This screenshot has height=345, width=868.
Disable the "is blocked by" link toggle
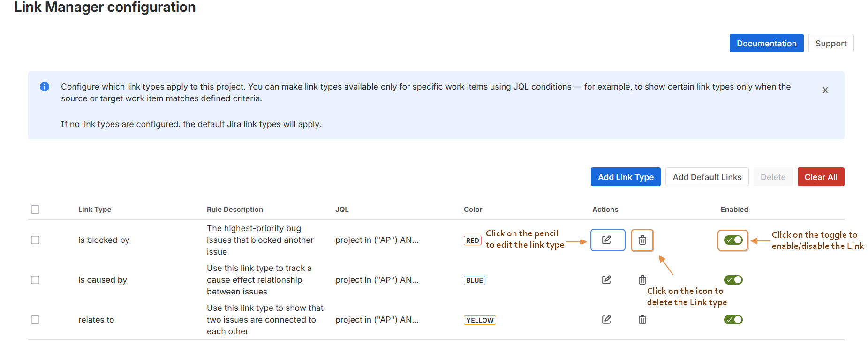tap(732, 240)
